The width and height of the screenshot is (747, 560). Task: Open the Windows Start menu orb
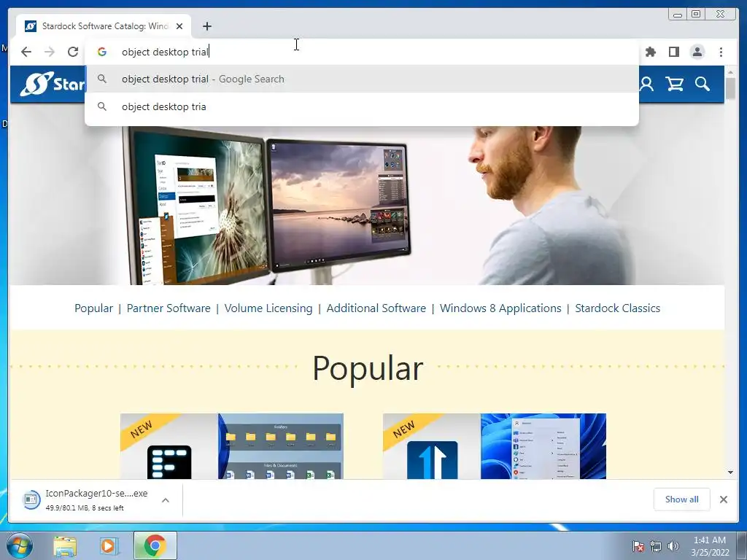point(20,545)
